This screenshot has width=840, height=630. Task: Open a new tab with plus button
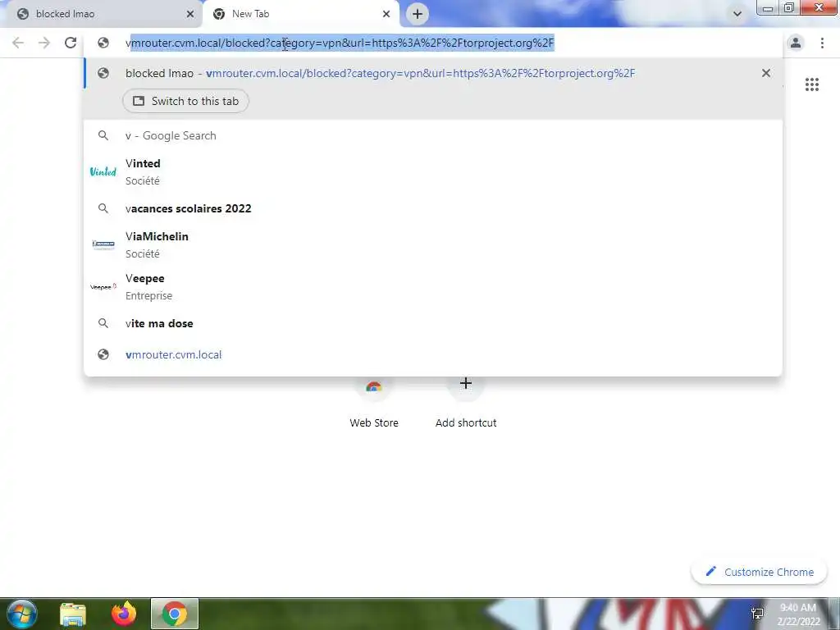(x=418, y=14)
